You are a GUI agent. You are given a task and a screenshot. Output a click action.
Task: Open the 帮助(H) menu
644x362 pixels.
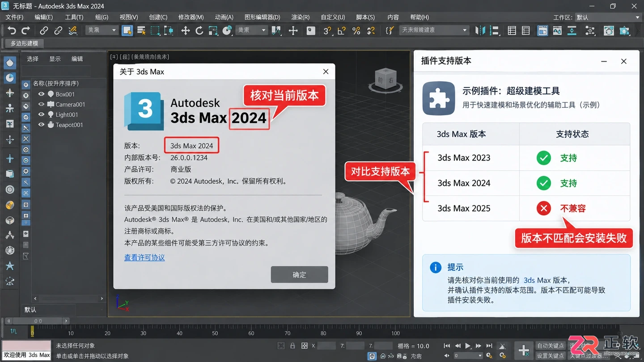(419, 17)
